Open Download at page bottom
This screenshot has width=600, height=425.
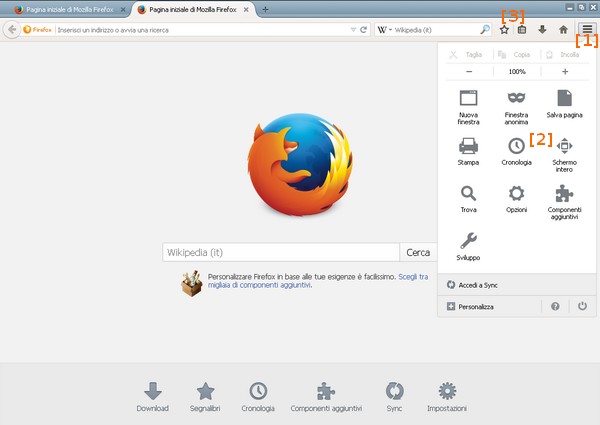(x=153, y=397)
